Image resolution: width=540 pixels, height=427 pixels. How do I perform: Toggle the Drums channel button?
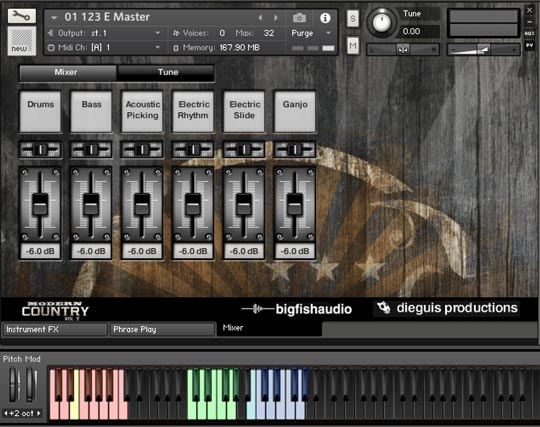tap(40, 111)
